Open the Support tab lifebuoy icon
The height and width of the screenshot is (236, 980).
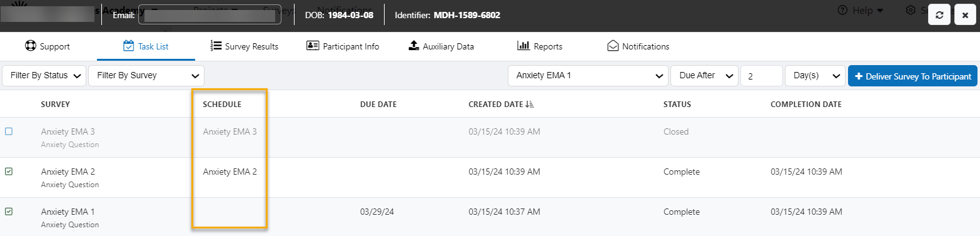(x=30, y=46)
